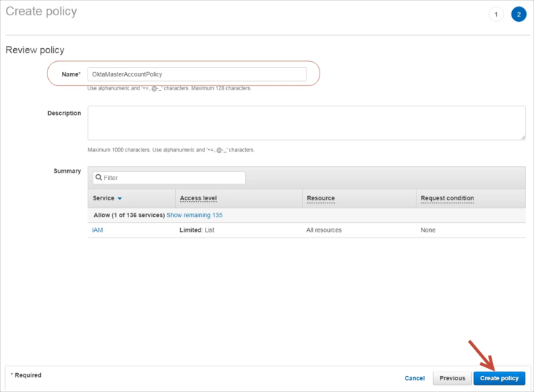534x392 pixels.
Task: Sort by the Access level column header
Action: [x=198, y=198]
